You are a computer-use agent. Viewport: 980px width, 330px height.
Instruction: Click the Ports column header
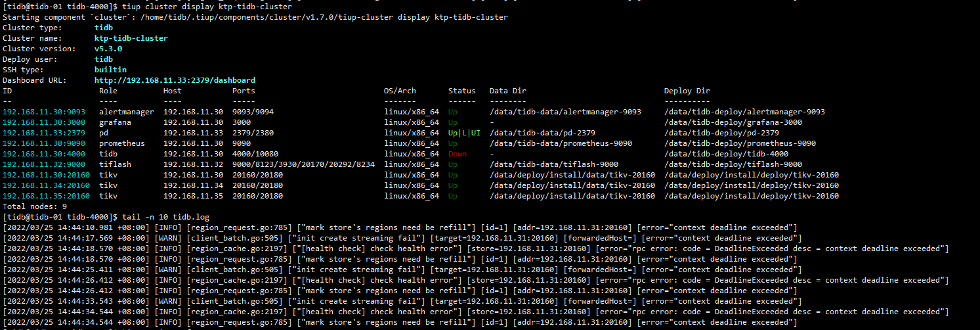[x=244, y=91]
